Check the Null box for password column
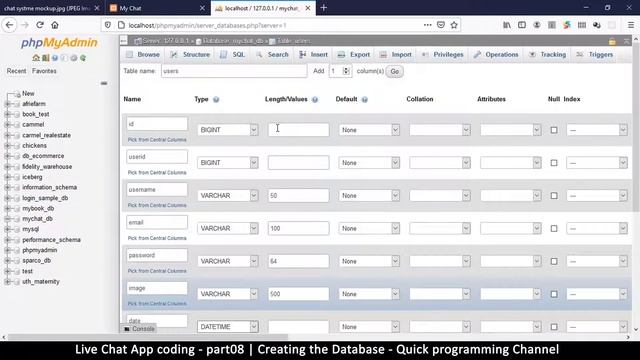The width and height of the screenshot is (640, 360). tap(554, 261)
